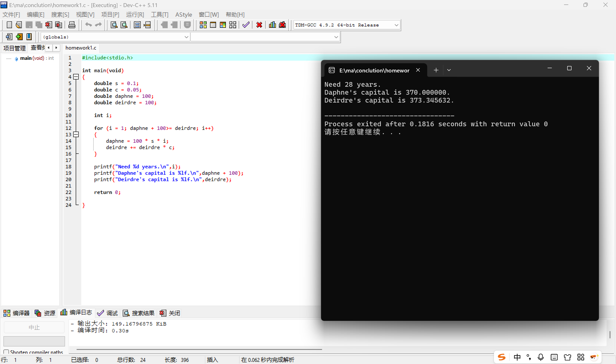616x364 pixels.
Task: Enable Shorten compiler paths checkbox
Action: click(6, 352)
